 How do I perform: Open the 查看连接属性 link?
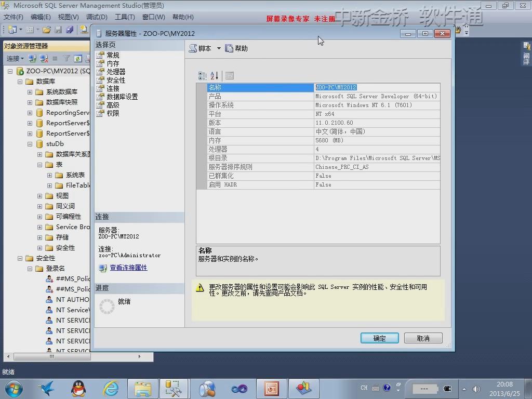129,268
